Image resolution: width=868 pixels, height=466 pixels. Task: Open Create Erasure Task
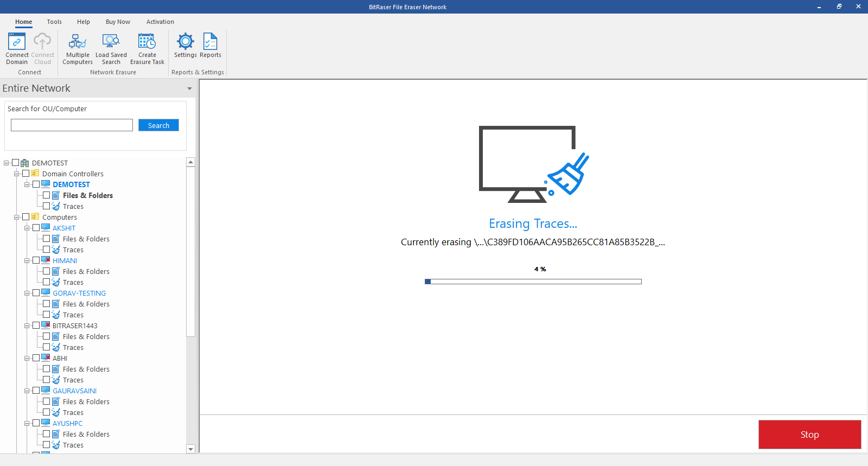147,48
